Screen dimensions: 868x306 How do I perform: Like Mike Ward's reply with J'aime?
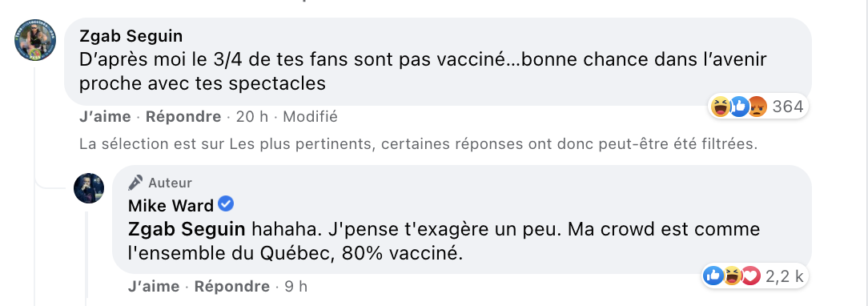(154, 287)
